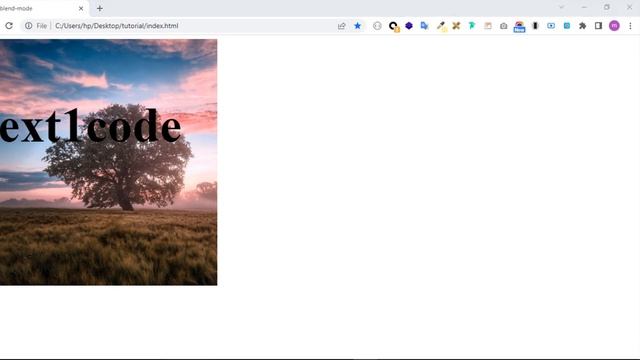The image size is (640, 360).
Task: Open the orange cross-shaped extension icon
Action: pos(456,26)
